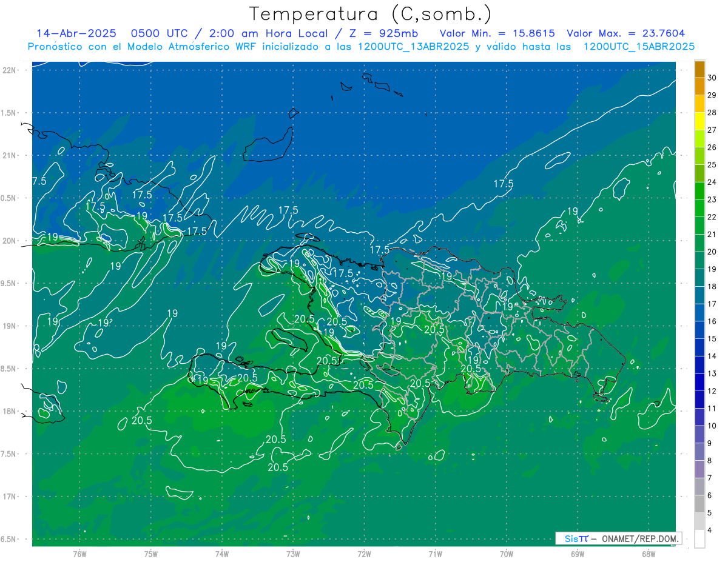Screen dimensions: 728x562
Task: Click the brown colorbar swatch above 30
Action: [x=699, y=69]
